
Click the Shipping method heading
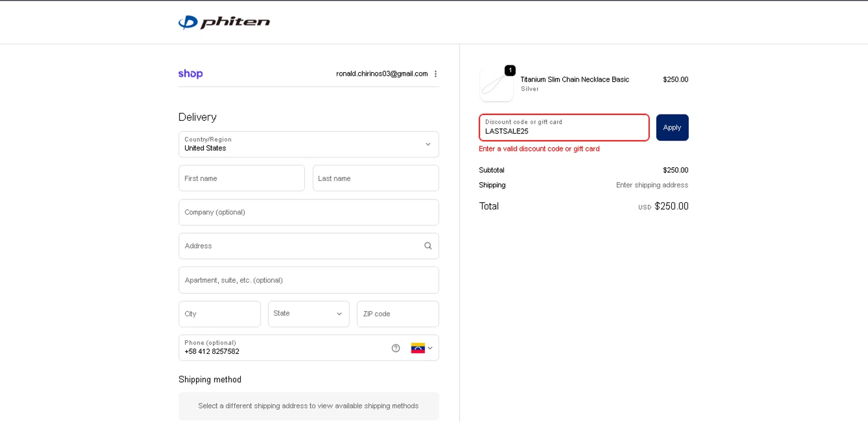(210, 379)
